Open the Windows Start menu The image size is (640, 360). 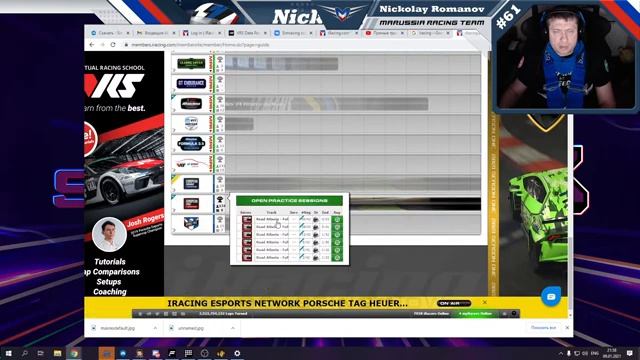tap(8, 353)
